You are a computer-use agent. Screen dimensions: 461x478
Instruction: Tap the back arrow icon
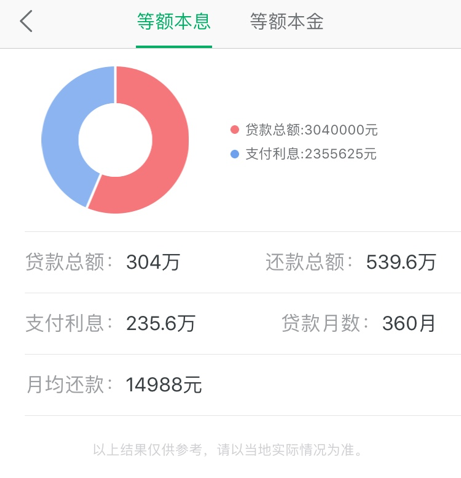click(x=26, y=21)
